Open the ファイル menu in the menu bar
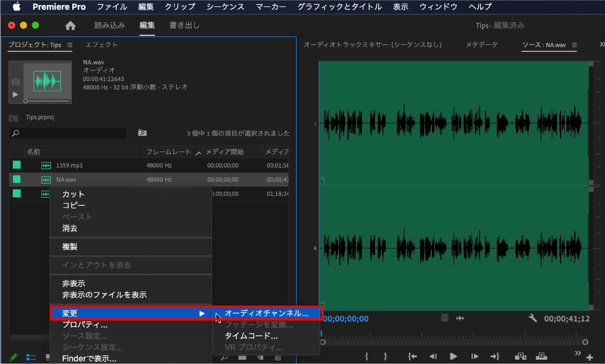Screen dimensions: 605x364 pos(112,7)
